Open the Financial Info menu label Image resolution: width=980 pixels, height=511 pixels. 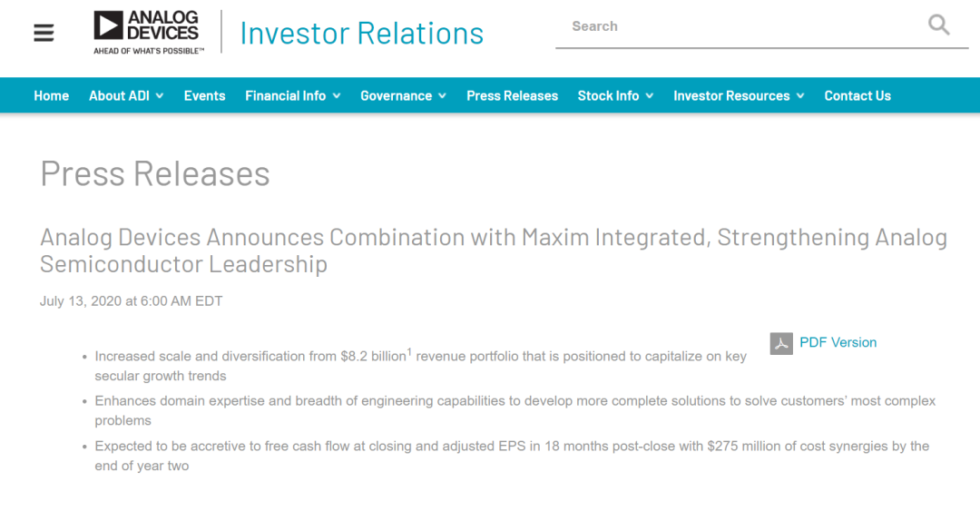click(285, 95)
